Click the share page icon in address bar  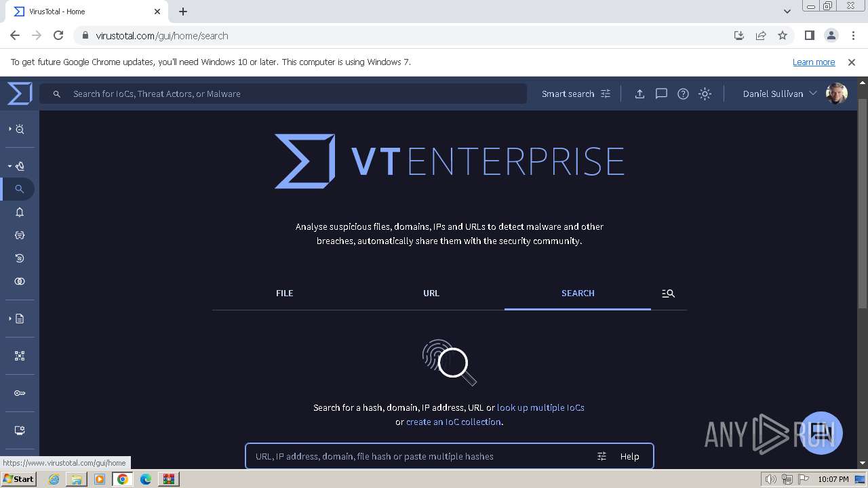coord(761,35)
